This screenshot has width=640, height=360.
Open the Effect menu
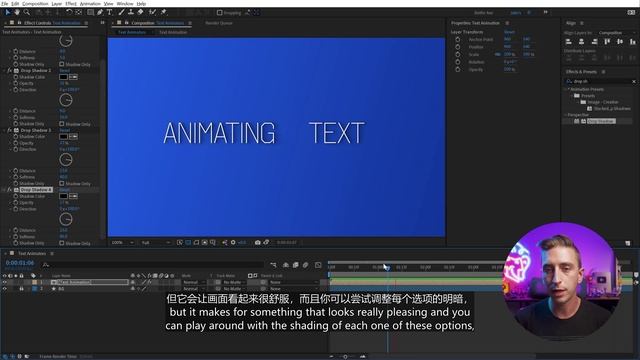coord(71,3)
